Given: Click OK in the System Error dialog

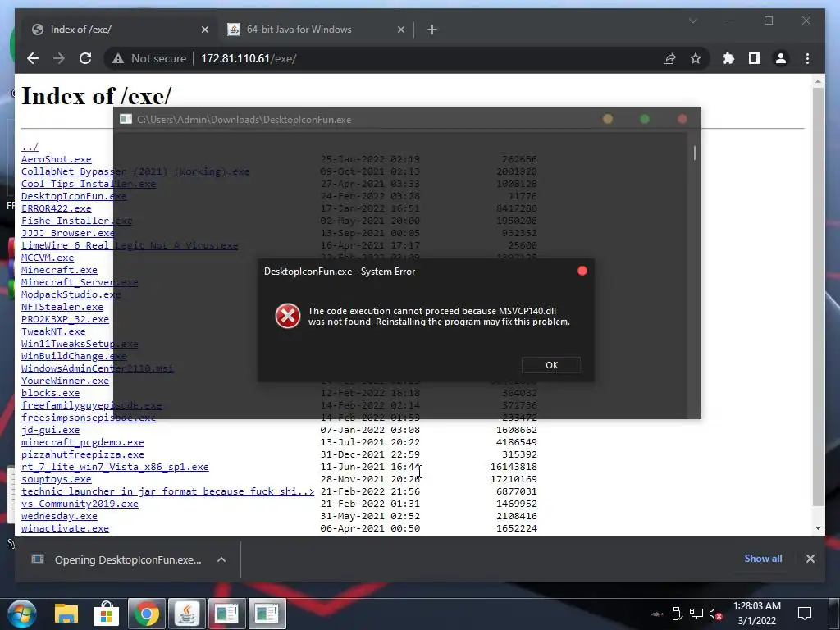Looking at the screenshot, I should (x=551, y=365).
